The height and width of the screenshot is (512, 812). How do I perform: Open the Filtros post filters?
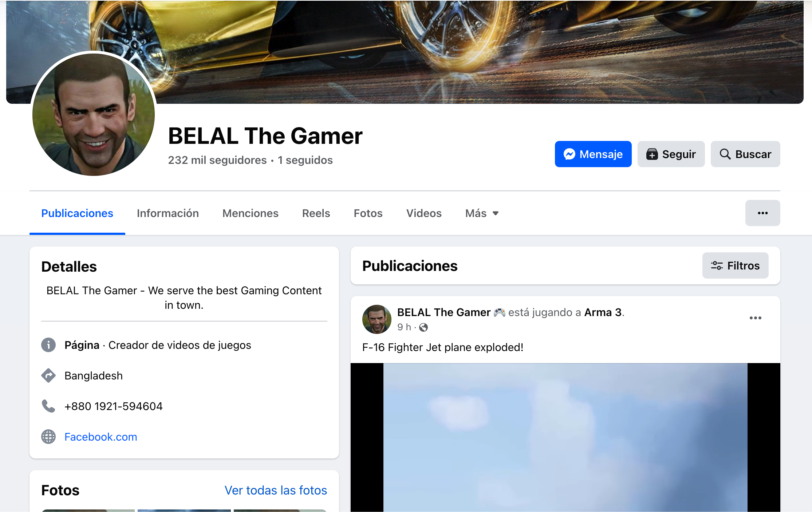[735, 265]
